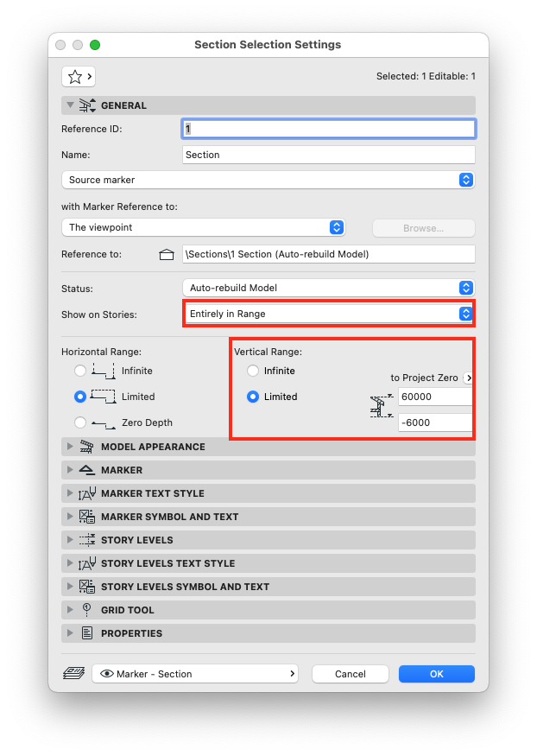Click the Vertical Range: label
This screenshot has width=537, height=756.
[268, 352]
